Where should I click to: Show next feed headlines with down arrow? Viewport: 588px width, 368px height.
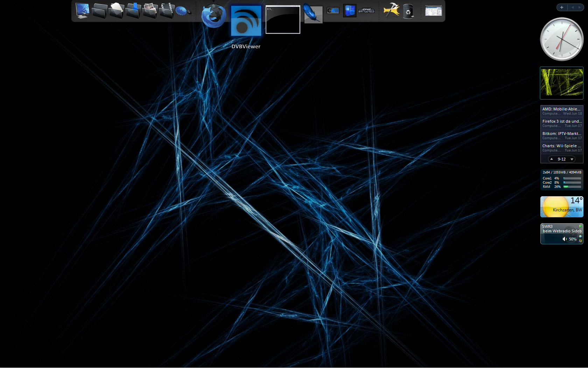pyautogui.click(x=572, y=159)
